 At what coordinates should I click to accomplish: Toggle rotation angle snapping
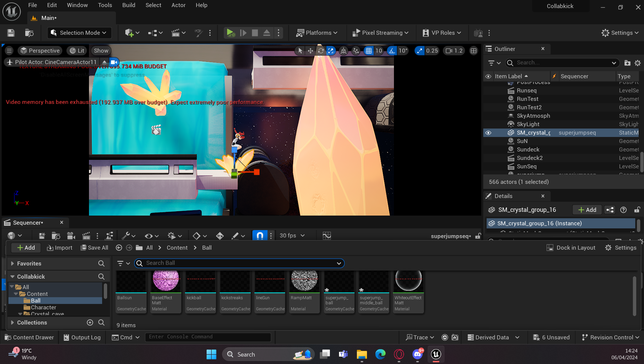pyautogui.click(x=392, y=51)
